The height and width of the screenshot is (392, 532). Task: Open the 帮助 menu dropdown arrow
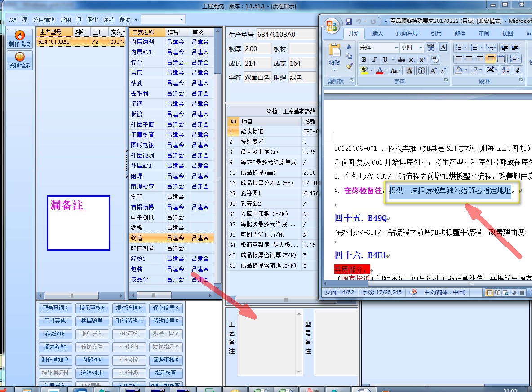pyautogui.click(x=137, y=20)
